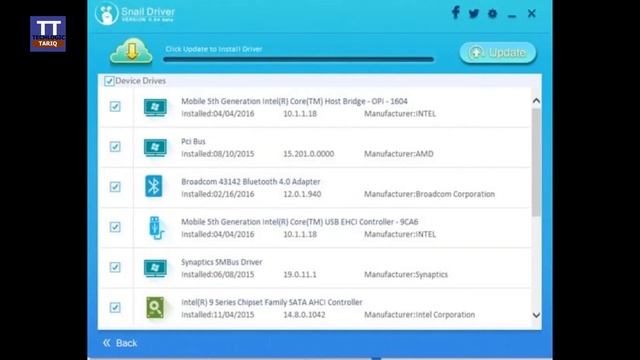The width and height of the screenshot is (640, 360).
Task: Click the driver list scrollbar thumb
Action: (536, 162)
